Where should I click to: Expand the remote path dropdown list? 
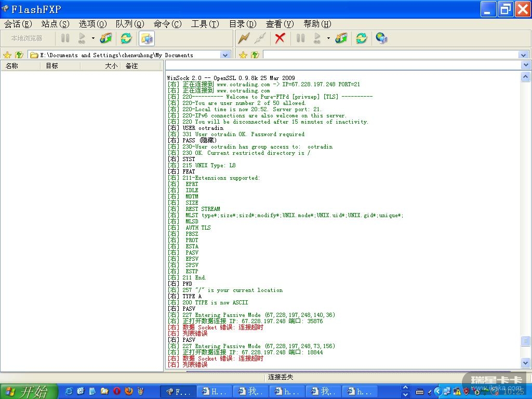523,55
